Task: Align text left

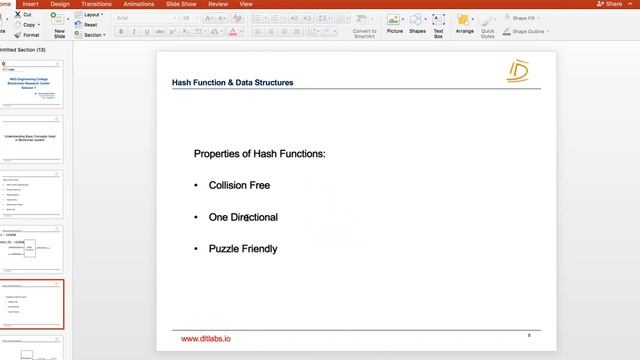Action: pyautogui.click(x=258, y=31)
